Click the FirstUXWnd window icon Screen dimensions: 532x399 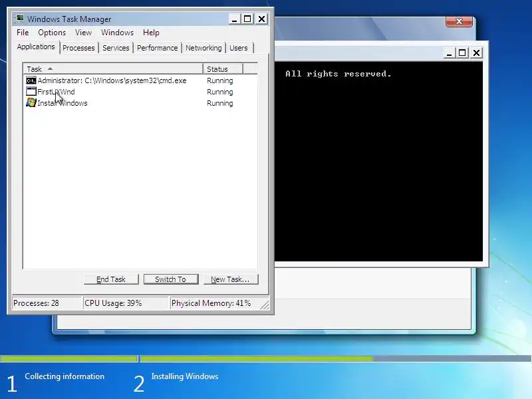pyautogui.click(x=31, y=92)
